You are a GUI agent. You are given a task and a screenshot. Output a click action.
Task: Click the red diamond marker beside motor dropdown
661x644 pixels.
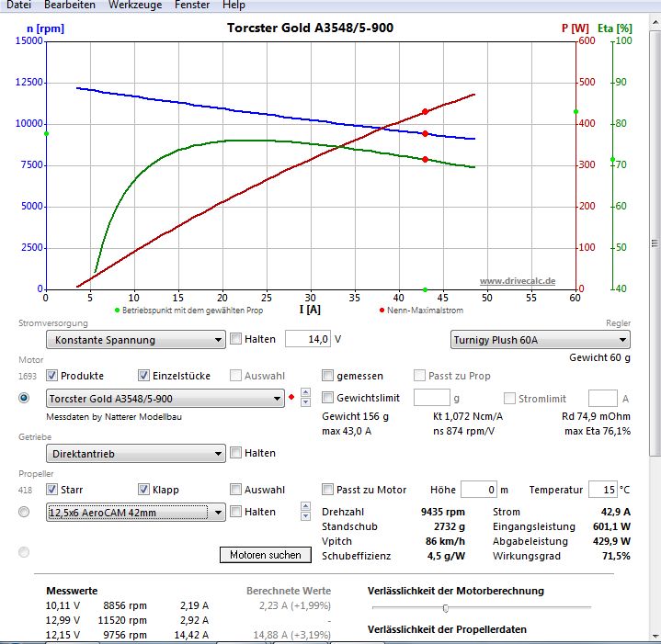coord(291,397)
